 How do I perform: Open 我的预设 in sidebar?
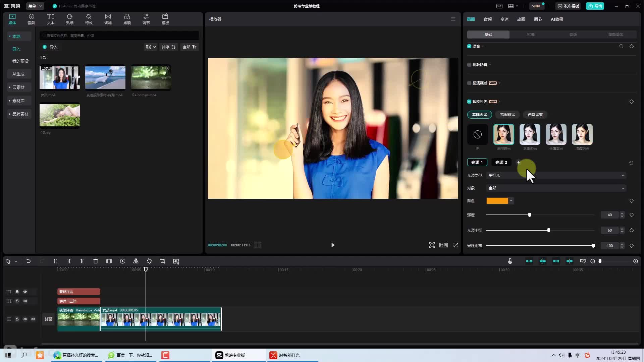pos(20,61)
